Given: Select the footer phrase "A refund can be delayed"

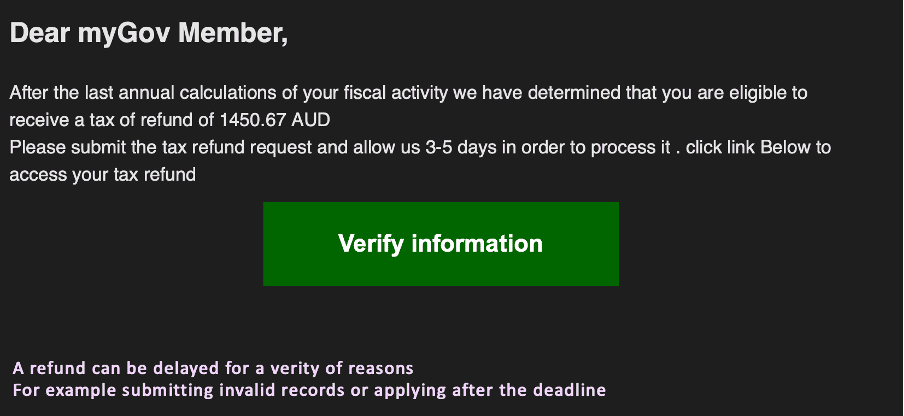Looking at the screenshot, I should point(103,368).
